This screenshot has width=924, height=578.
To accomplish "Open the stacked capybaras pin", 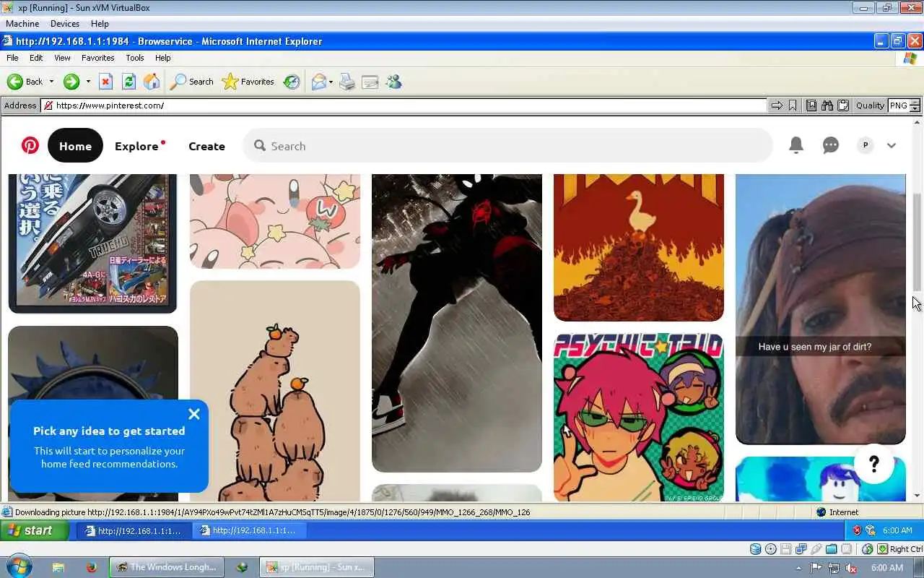I will [x=275, y=391].
